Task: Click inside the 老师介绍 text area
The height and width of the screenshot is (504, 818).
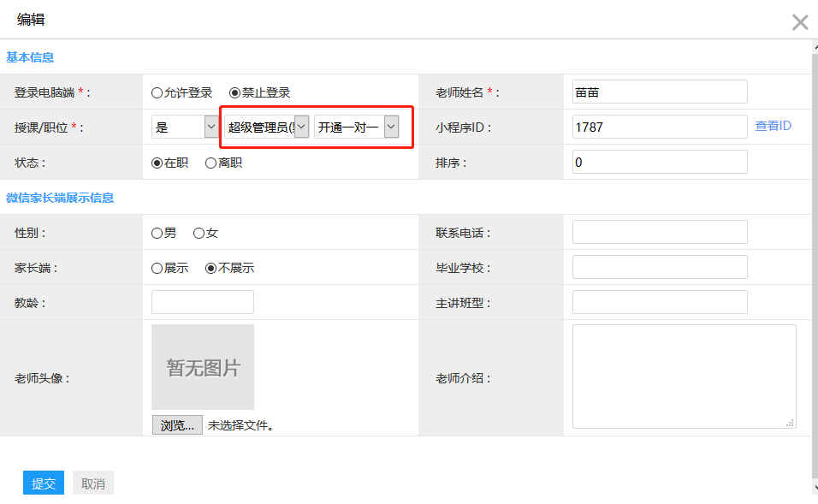Action: click(x=684, y=376)
